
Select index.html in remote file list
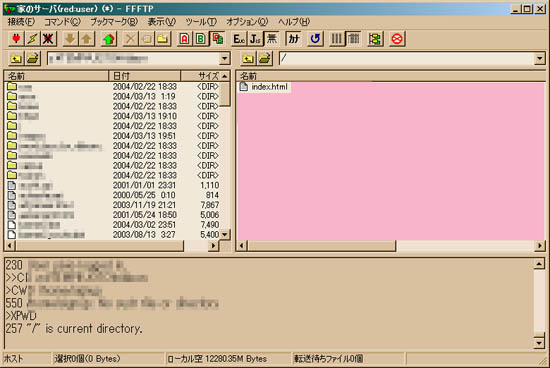pyautogui.click(x=265, y=87)
